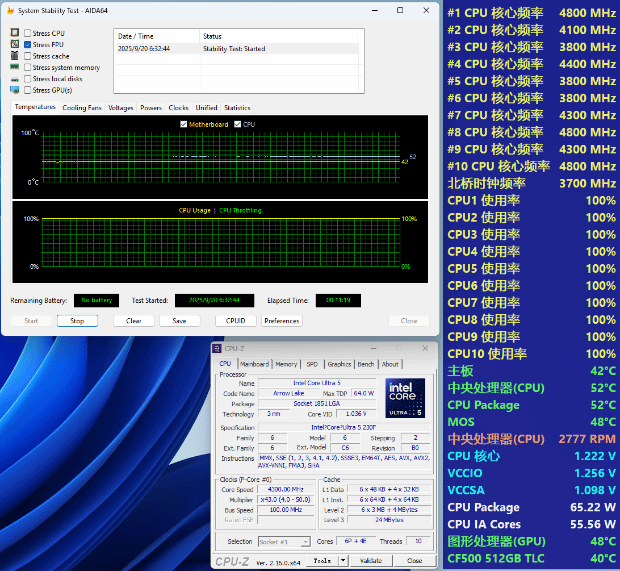
Task: Open AIDA64 Preferences
Action: 282,321
